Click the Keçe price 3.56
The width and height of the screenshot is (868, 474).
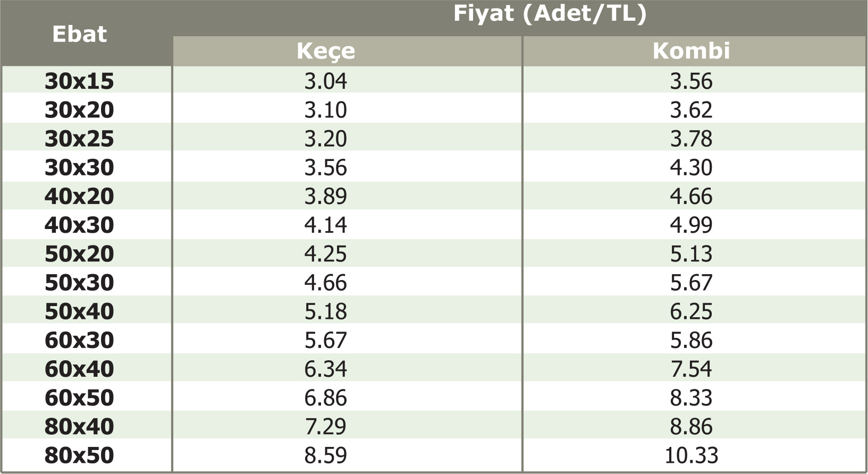[x=326, y=168]
